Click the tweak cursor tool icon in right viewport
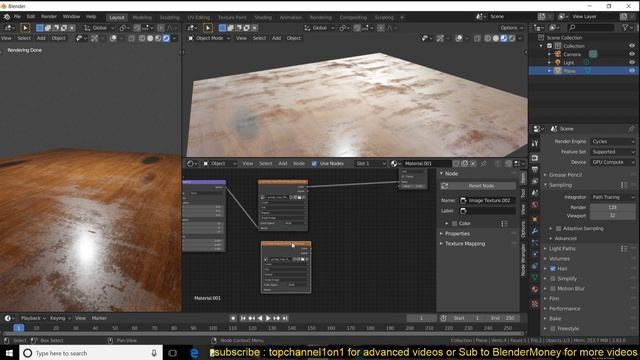 point(208,28)
